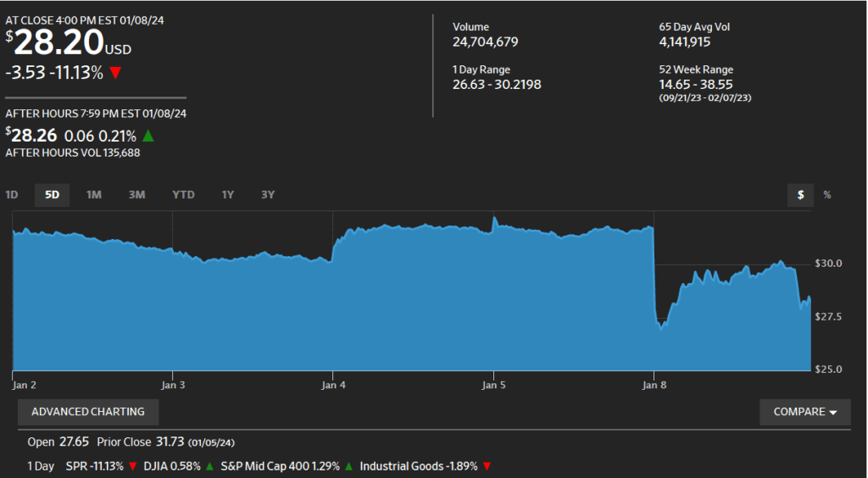Select the 1Y time range
Viewport: 868px width, 478px height.
227,195
